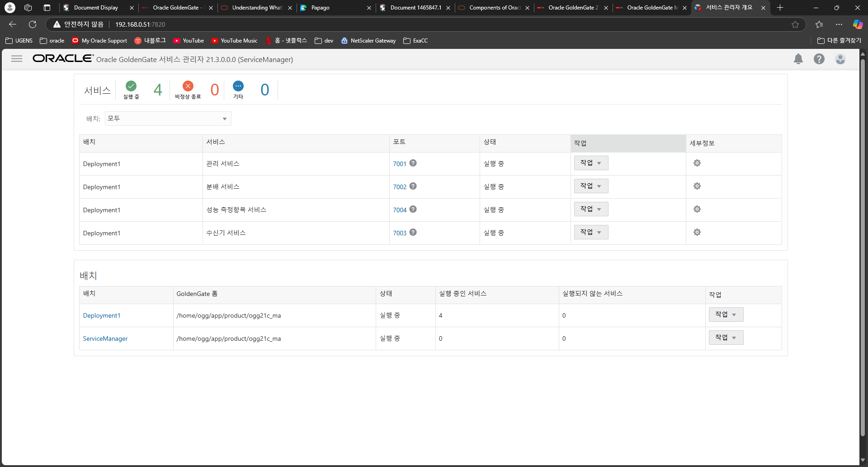Open details gear for 수신기 서비스
The width and height of the screenshot is (868, 467).
[697, 232]
